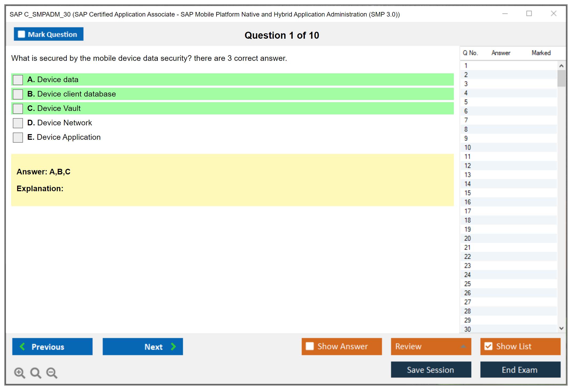Click the reset zoom magnifier icon

coord(36,373)
